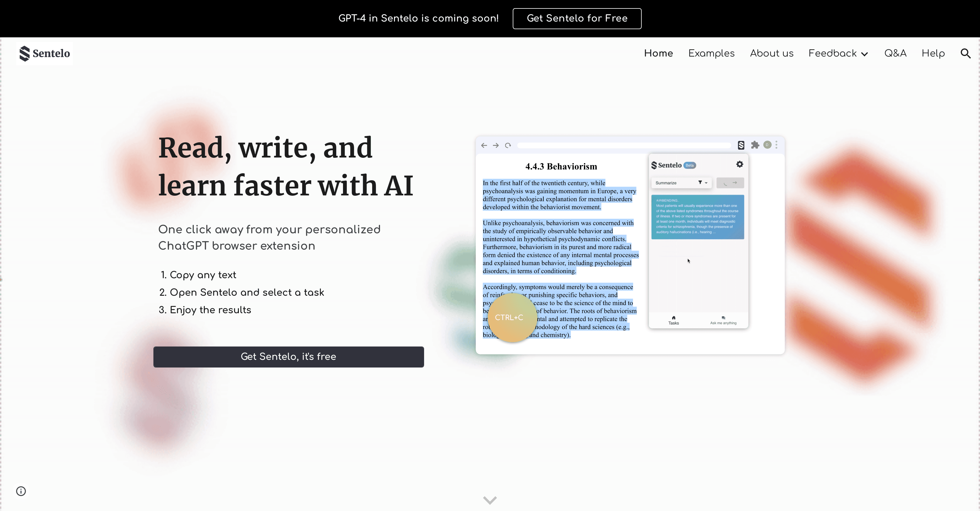Viewport: 980px width, 511px height.
Task: Click the Sentelo extension icon in the browser toolbar
Action: (741, 145)
